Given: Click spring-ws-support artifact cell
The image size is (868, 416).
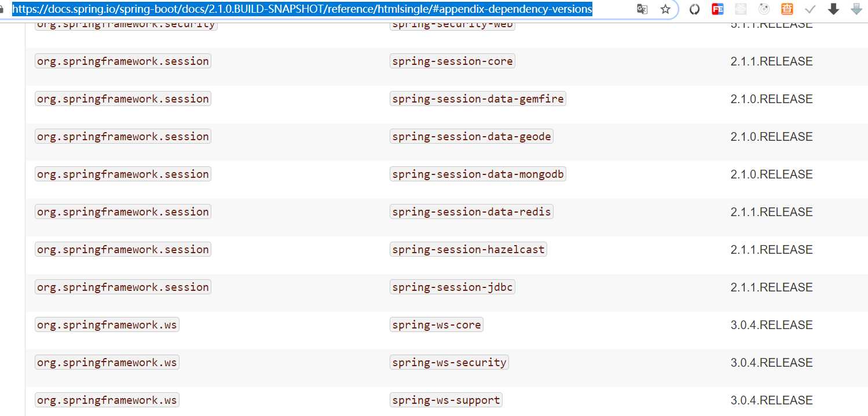Looking at the screenshot, I should click(446, 400).
